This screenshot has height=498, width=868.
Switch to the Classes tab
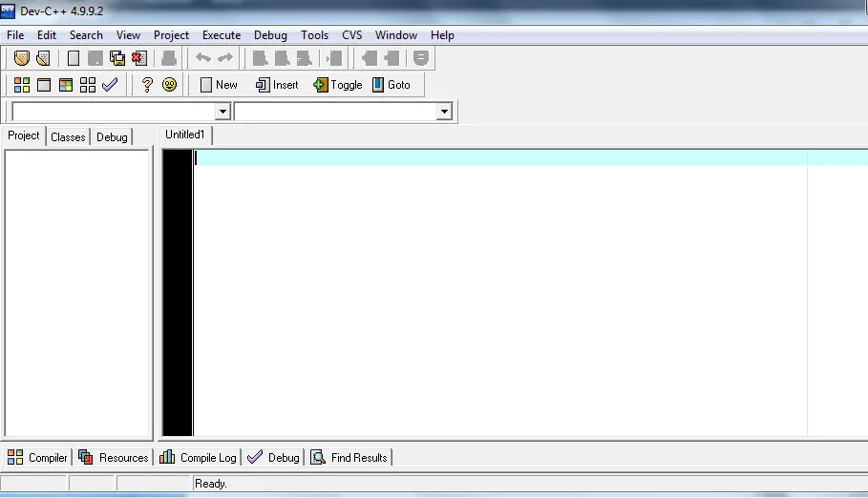(x=68, y=137)
